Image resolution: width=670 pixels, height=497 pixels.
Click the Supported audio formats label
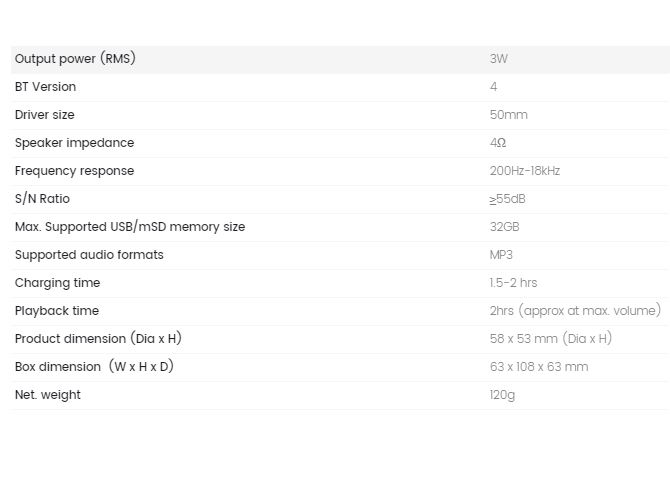(x=89, y=255)
